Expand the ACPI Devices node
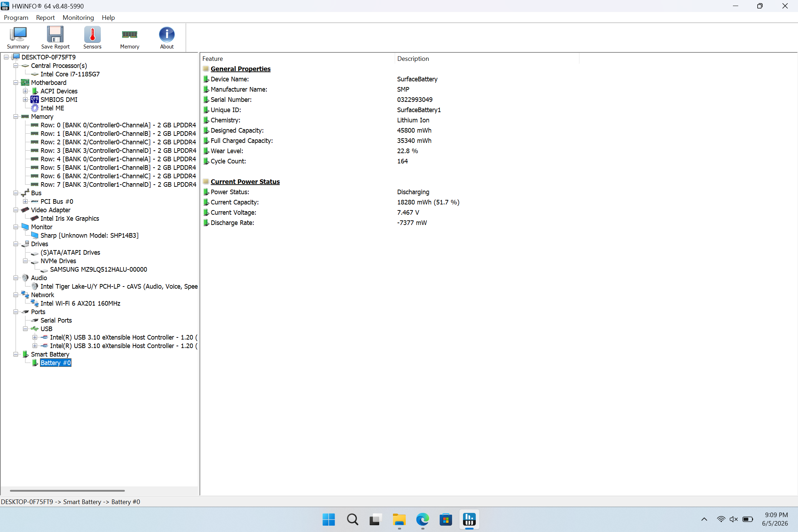The image size is (798, 532). pos(25,91)
